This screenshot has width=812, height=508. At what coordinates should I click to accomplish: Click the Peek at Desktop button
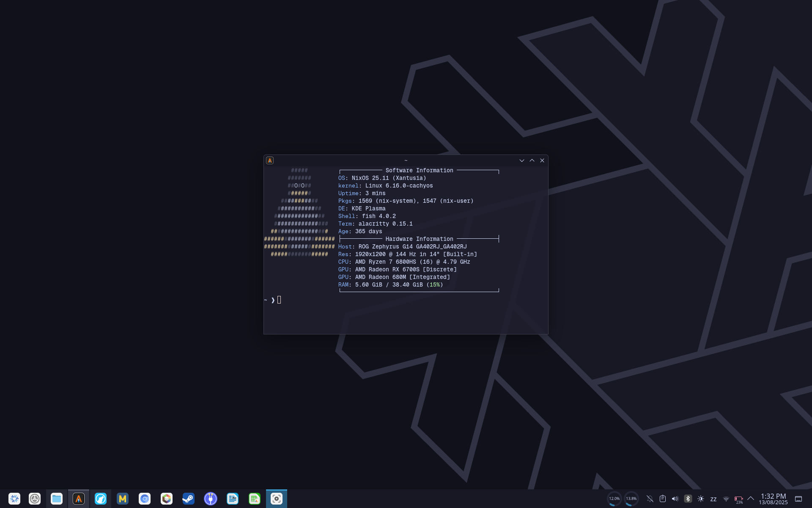tap(798, 499)
